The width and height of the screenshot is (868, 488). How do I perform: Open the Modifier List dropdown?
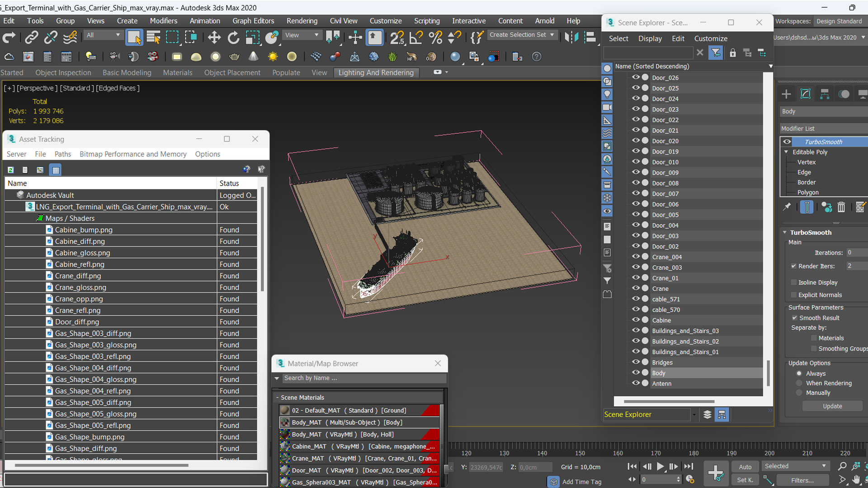[824, 129]
